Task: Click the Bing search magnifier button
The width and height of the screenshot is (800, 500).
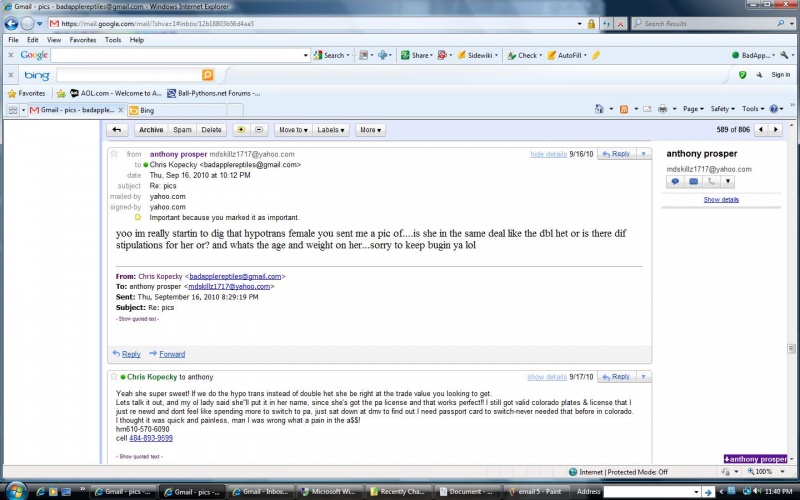Action: [x=207, y=75]
